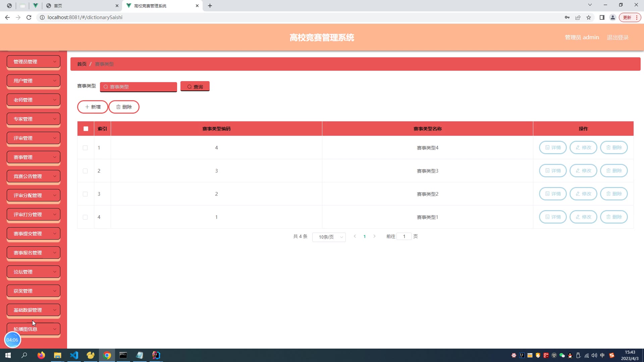Delete the 赛事类型3 row

(614, 171)
